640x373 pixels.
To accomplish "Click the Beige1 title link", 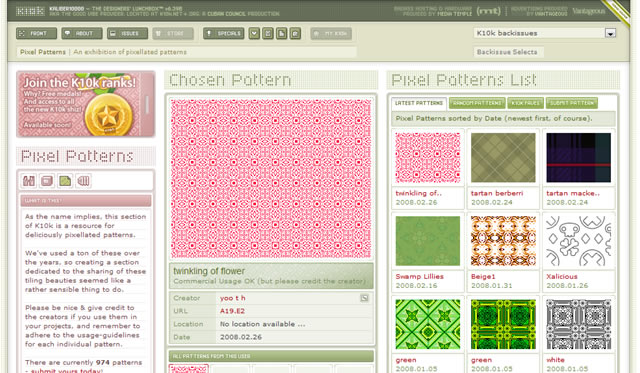I will pos(483,276).
